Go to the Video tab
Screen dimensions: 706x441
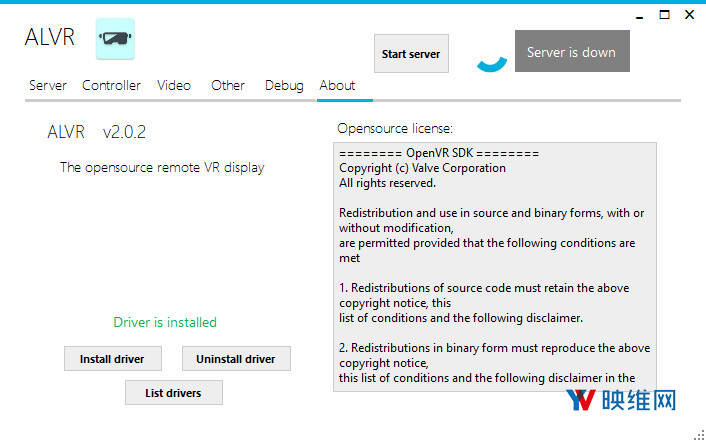coord(174,86)
